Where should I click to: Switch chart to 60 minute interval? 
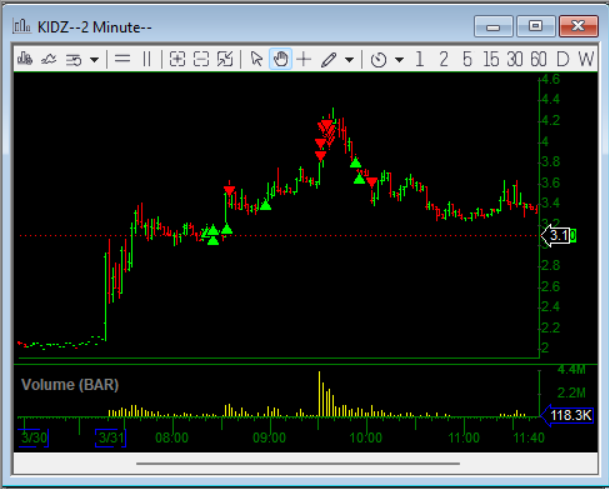click(x=538, y=59)
